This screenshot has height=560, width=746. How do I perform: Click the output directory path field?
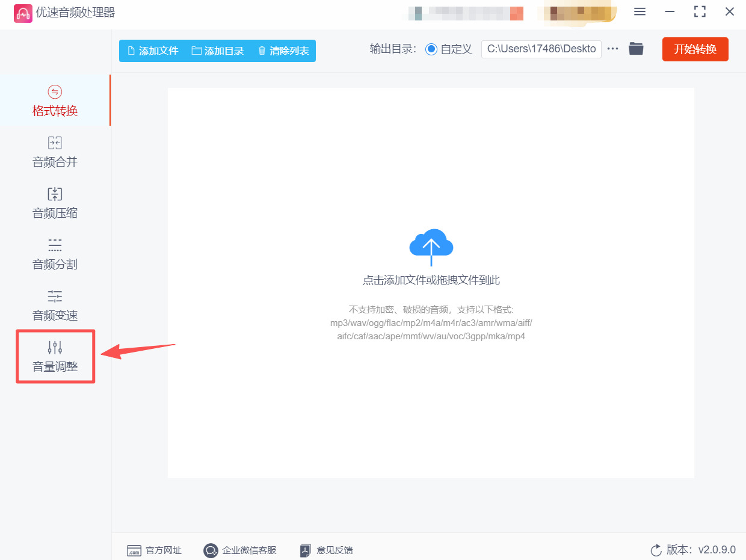click(x=541, y=49)
